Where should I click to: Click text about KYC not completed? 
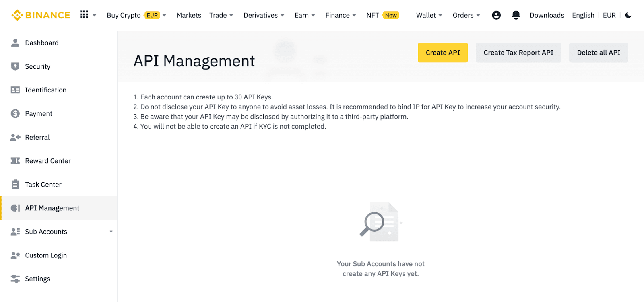point(233,126)
